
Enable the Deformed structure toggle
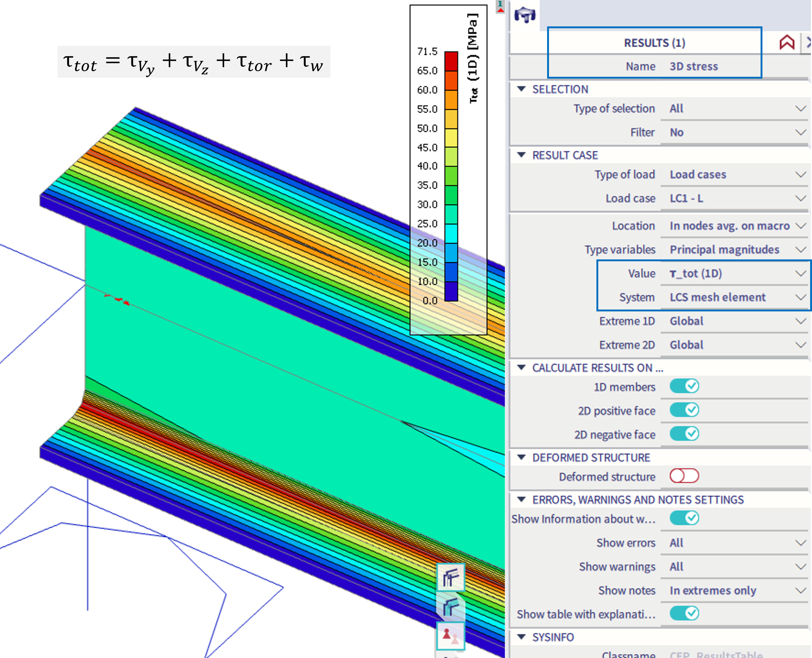click(684, 476)
